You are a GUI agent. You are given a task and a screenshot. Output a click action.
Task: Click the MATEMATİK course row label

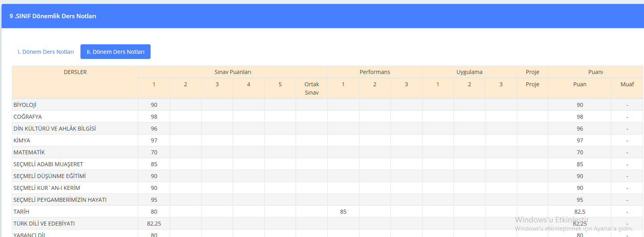tap(29, 152)
